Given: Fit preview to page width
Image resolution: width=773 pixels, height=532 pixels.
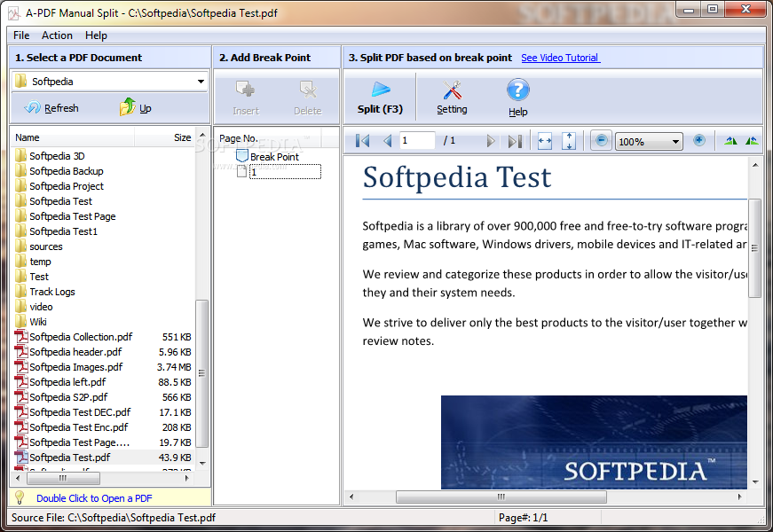Looking at the screenshot, I should 545,141.
